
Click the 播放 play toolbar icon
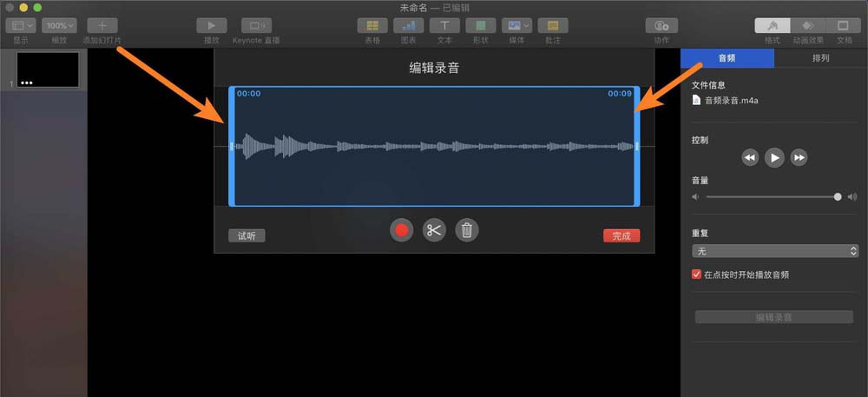coord(212,25)
